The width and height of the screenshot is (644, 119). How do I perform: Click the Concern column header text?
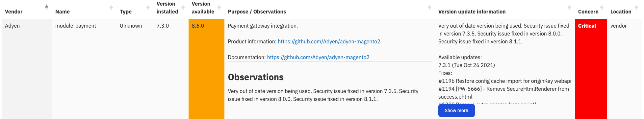[x=588, y=12]
